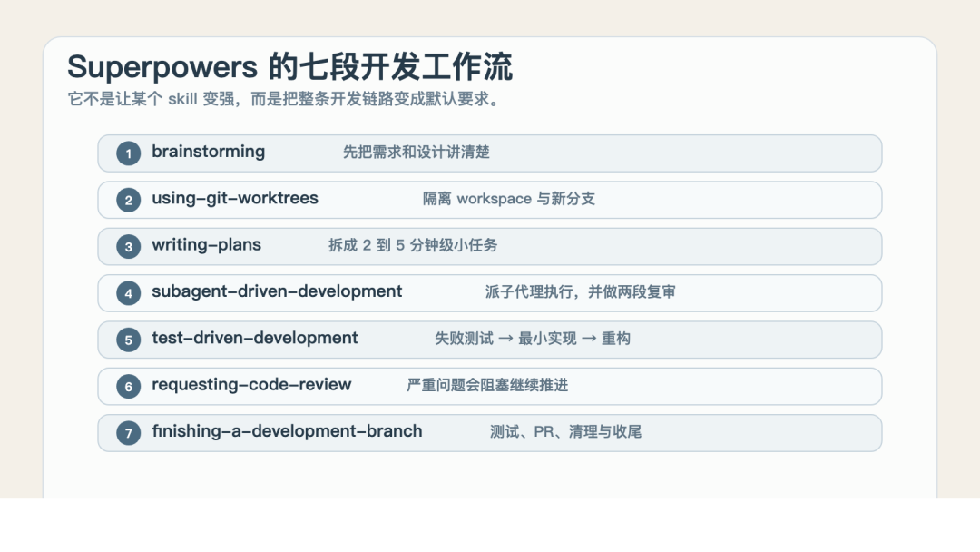Click the number 5 badge beside test-driven-development
This screenshot has height=552, width=980.
tap(128, 340)
